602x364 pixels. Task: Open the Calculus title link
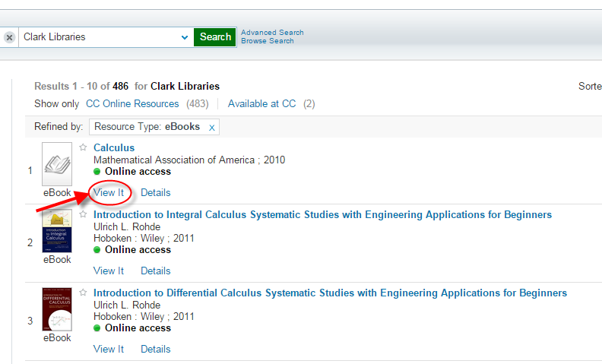(x=114, y=147)
